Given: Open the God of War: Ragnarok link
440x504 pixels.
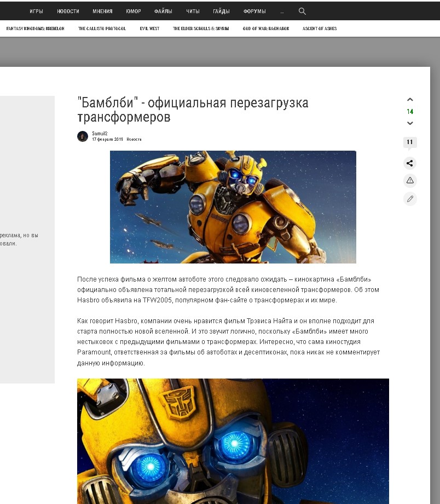Looking at the screenshot, I should click(x=266, y=28).
